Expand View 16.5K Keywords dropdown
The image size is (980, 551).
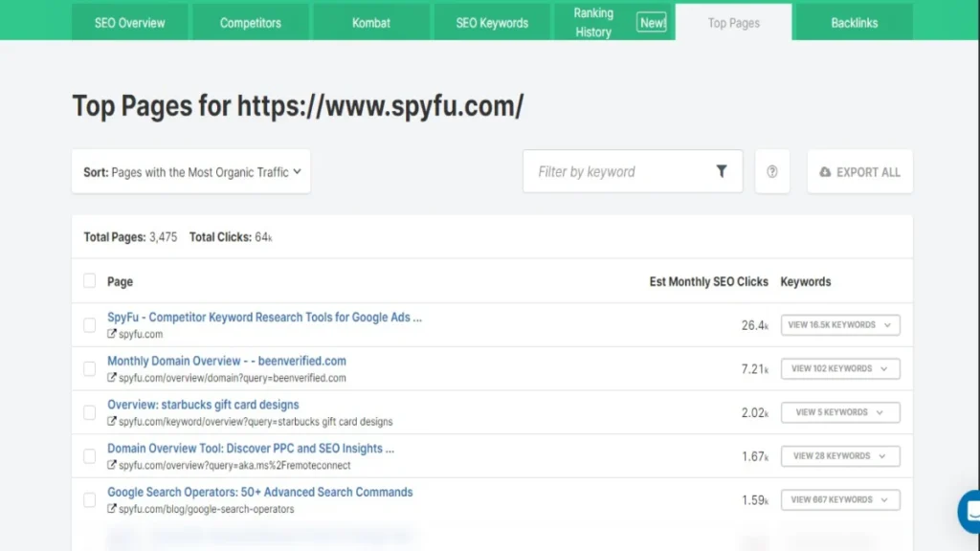pos(840,325)
